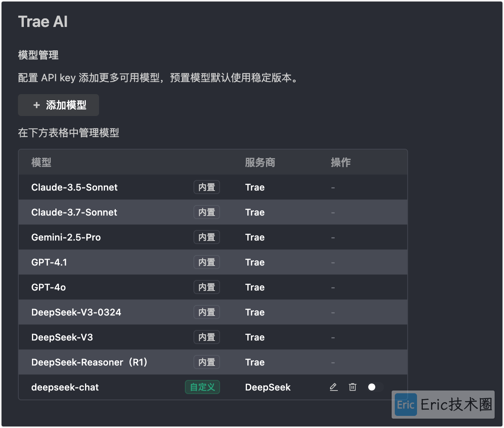Click the 在下方表格中管理模型 caption

point(69,133)
